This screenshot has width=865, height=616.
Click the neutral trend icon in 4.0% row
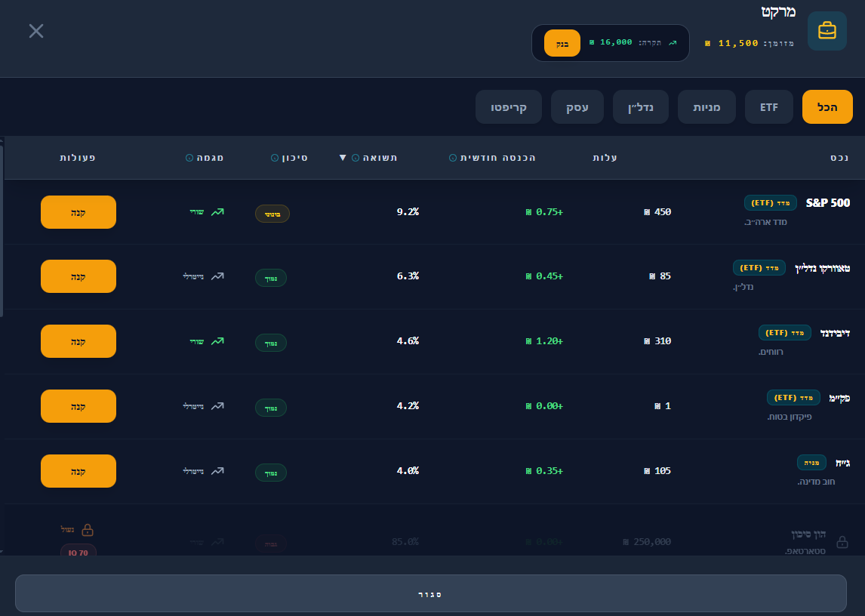tap(217, 471)
